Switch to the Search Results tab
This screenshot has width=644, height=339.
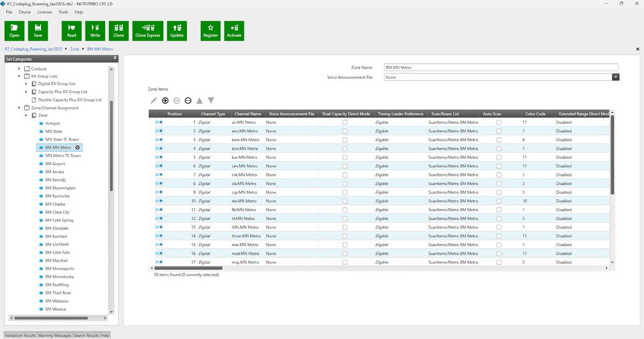[x=86, y=335]
